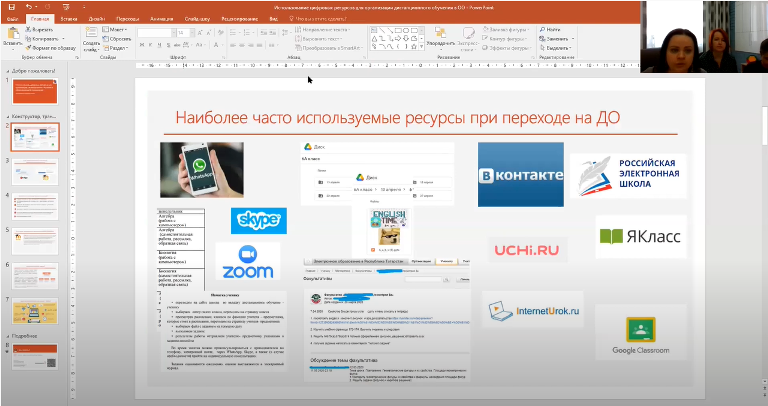The image size is (768, 406).
Task: Decrease font size with the smaller A
Action: pyautogui.click(x=209, y=32)
